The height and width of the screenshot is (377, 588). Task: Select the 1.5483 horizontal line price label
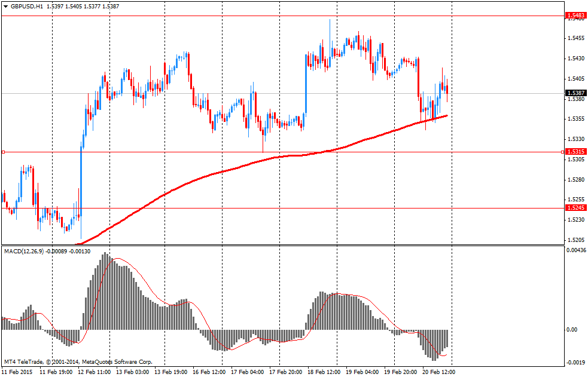pyautogui.click(x=575, y=16)
